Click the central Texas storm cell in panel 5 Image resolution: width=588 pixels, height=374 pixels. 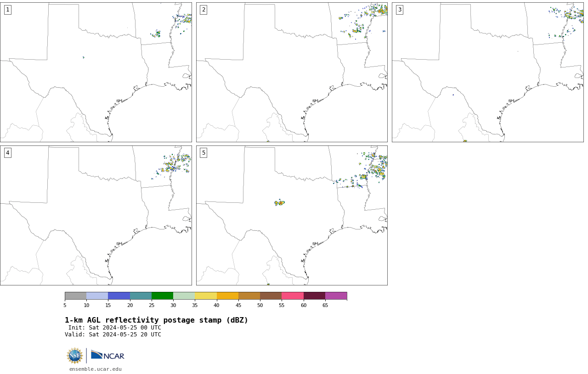tap(279, 202)
